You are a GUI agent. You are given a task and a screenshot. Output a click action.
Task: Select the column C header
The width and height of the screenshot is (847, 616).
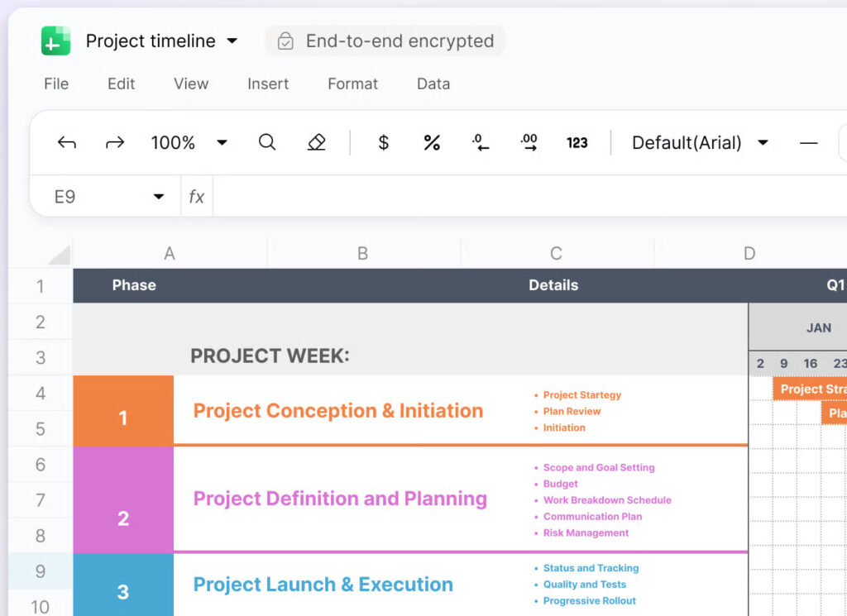tap(556, 254)
